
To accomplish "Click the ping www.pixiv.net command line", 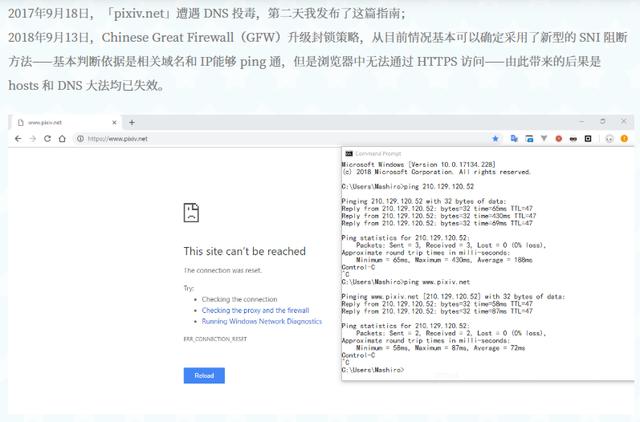I will [406, 282].
